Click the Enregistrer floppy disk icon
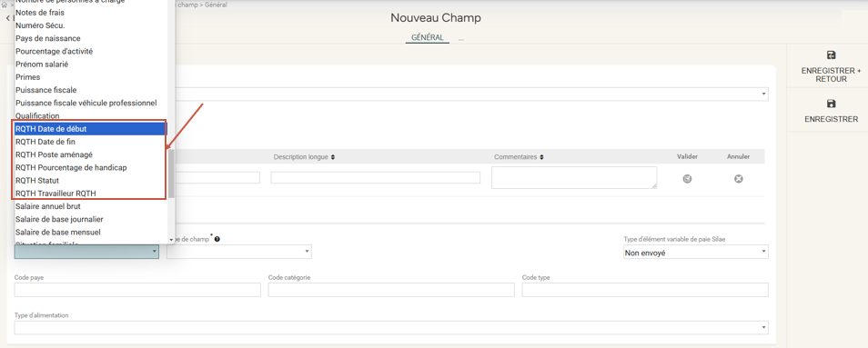 (x=831, y=104)
